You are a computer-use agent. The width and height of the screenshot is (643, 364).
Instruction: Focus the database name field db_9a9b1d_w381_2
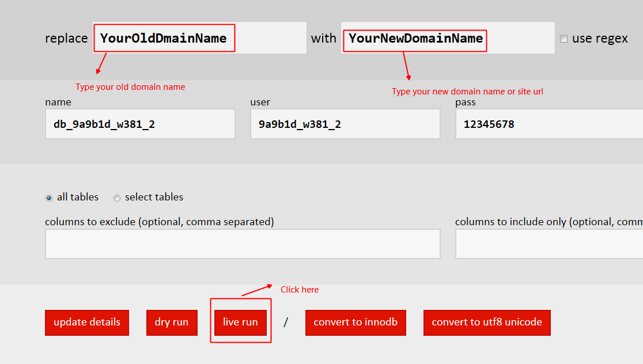coord(140,124)
